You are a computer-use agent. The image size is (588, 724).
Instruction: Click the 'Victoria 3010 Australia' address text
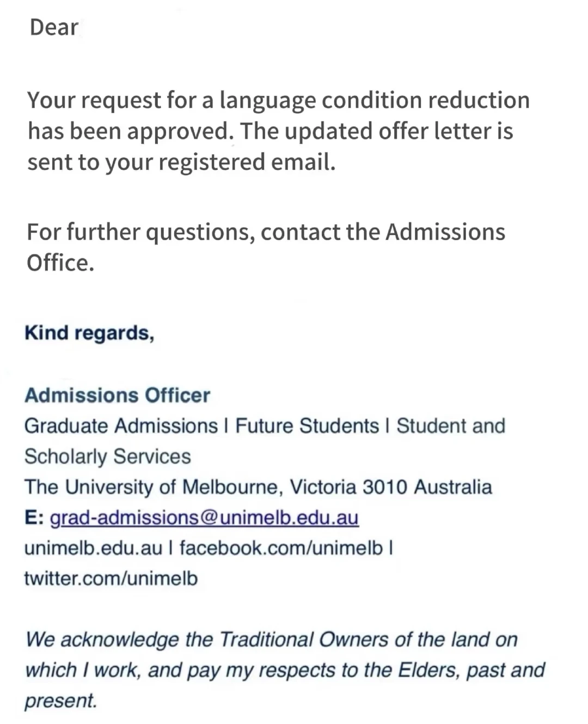[391, 487]
